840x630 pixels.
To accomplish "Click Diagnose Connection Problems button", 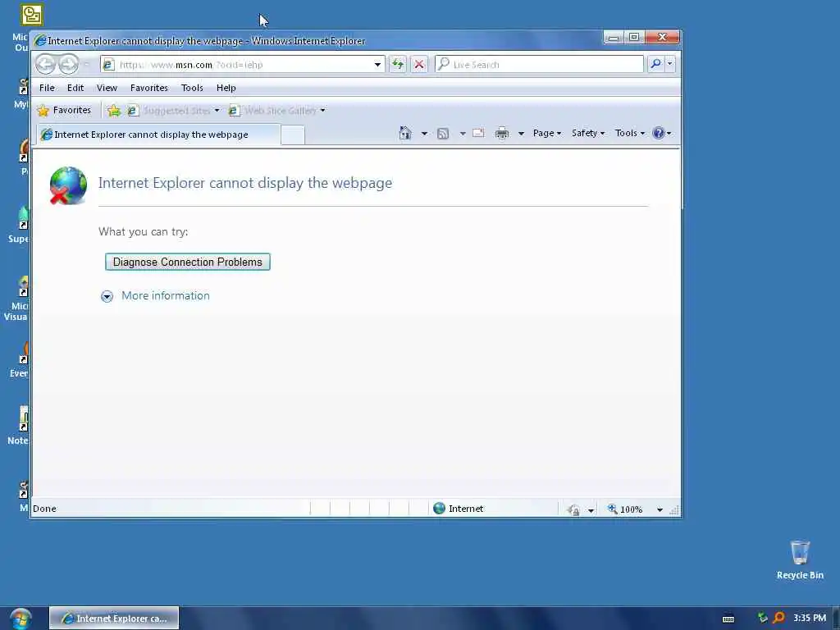I will point(188,262).
